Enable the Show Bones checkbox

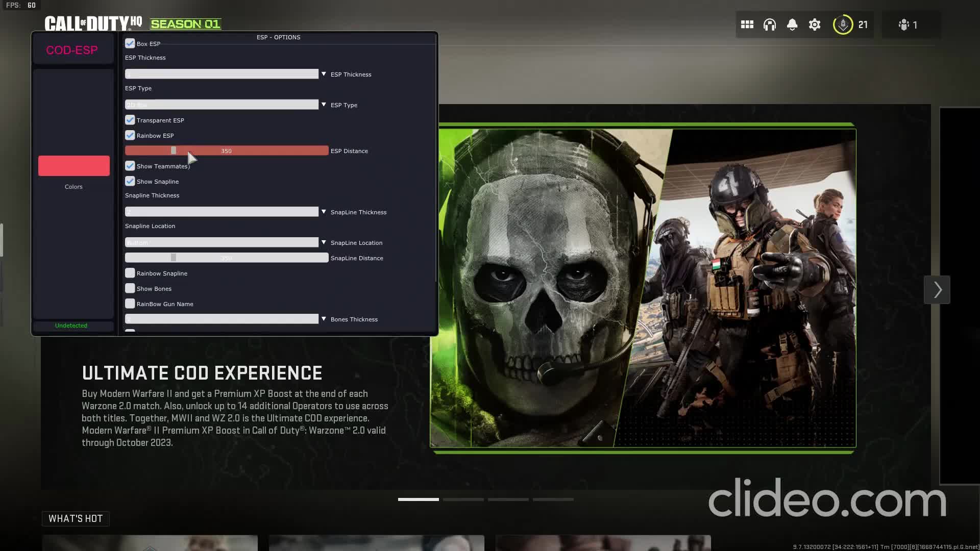(x=130, y=288)
